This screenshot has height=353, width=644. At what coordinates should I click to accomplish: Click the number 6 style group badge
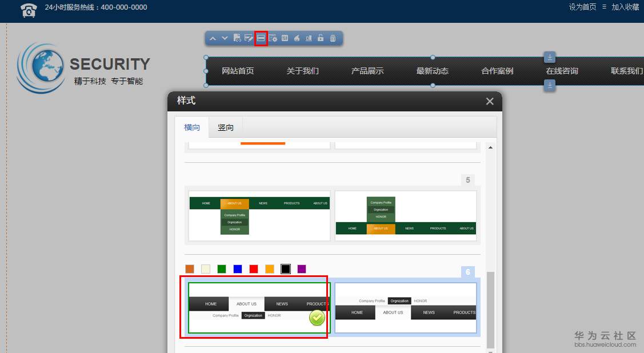coord(468,272)
